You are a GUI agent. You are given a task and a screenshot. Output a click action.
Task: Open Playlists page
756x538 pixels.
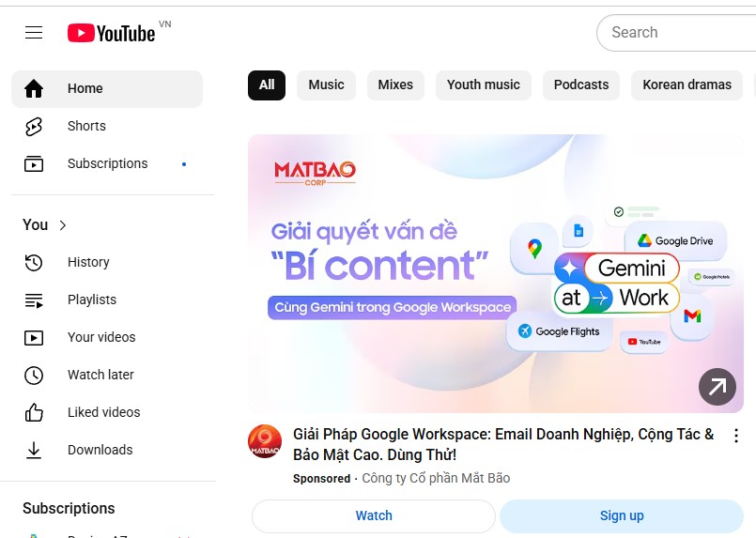107,300
